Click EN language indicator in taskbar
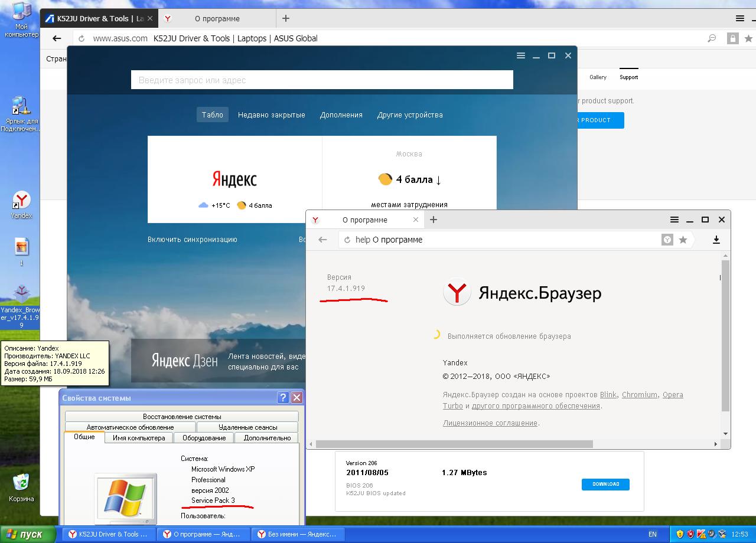 [x=653, y=534]
